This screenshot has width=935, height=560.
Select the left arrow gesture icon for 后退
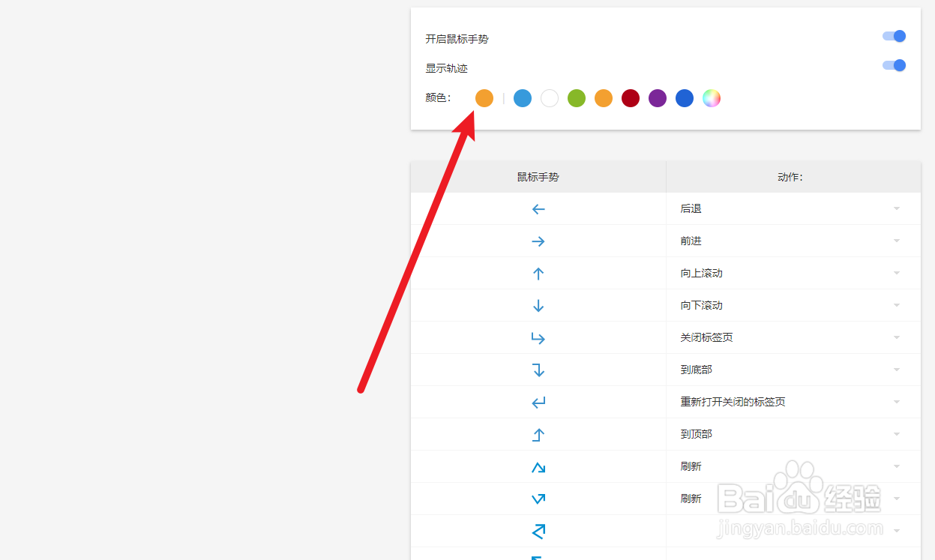(538, 208)
